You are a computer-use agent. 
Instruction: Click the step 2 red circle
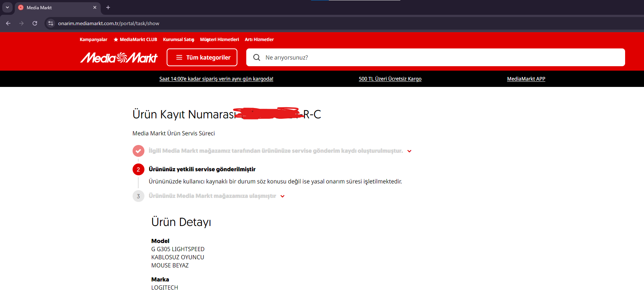(x=139, y=169)
